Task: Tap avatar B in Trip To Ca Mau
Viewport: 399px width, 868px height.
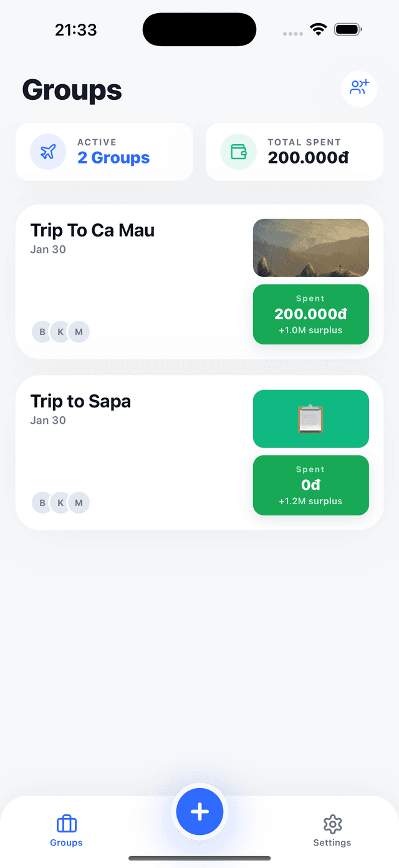Action: click(42, 331)
